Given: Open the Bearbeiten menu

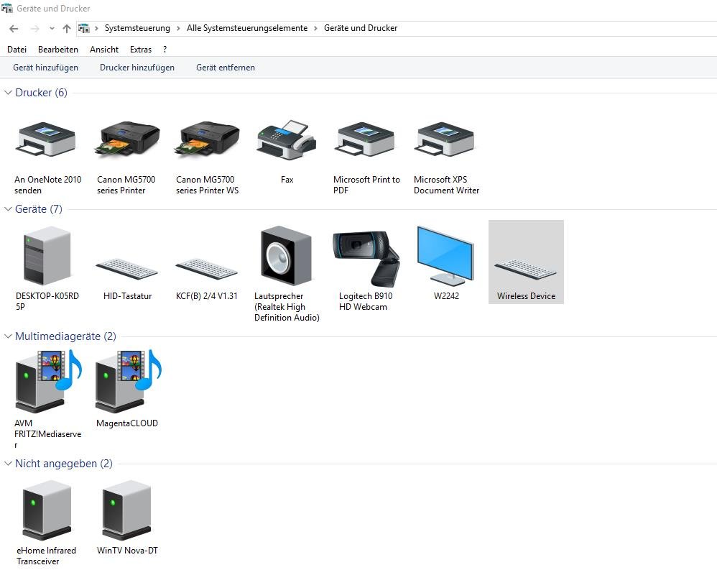Looking at the screenshot, I should 58,50.
